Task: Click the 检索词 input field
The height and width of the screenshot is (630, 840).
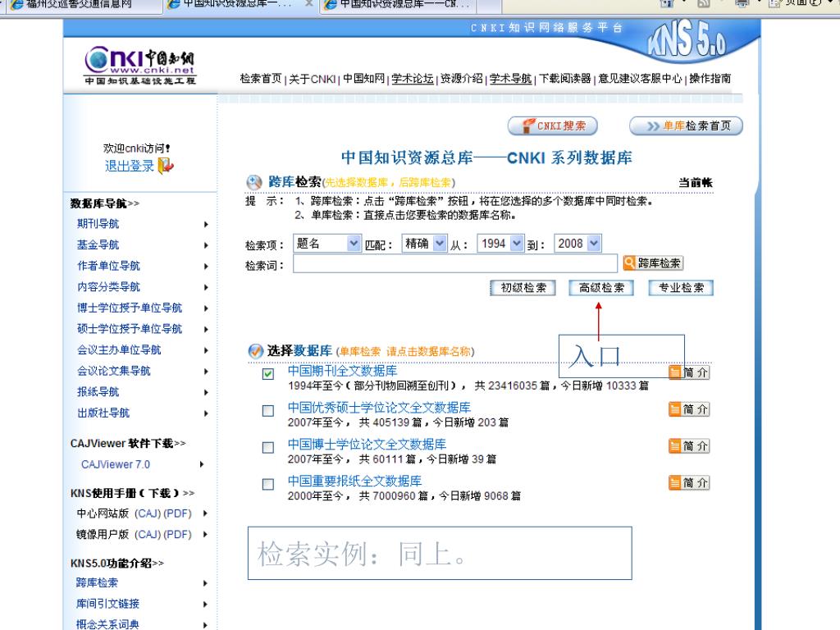Action: 454,263
